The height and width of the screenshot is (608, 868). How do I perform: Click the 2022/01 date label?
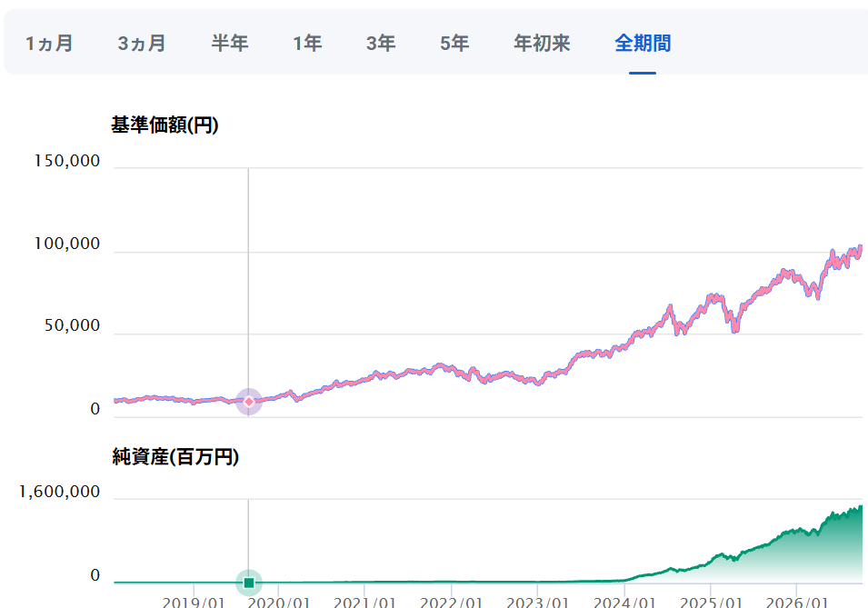click(x=452, y=603)
